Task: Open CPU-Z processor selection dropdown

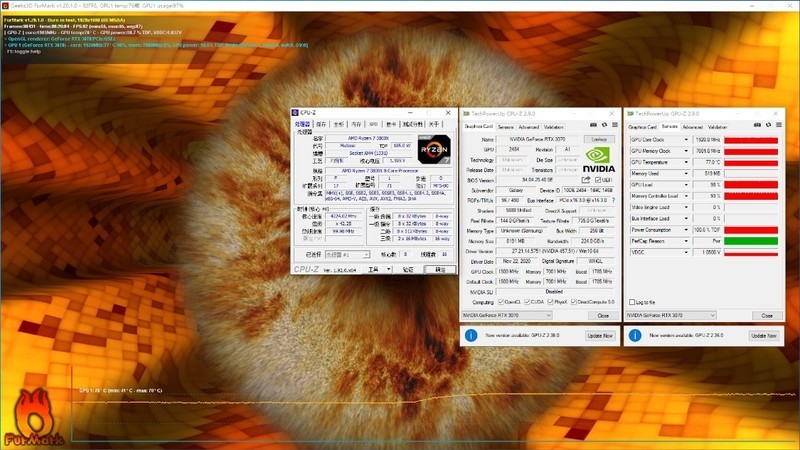Action: [x=347, y=254]
